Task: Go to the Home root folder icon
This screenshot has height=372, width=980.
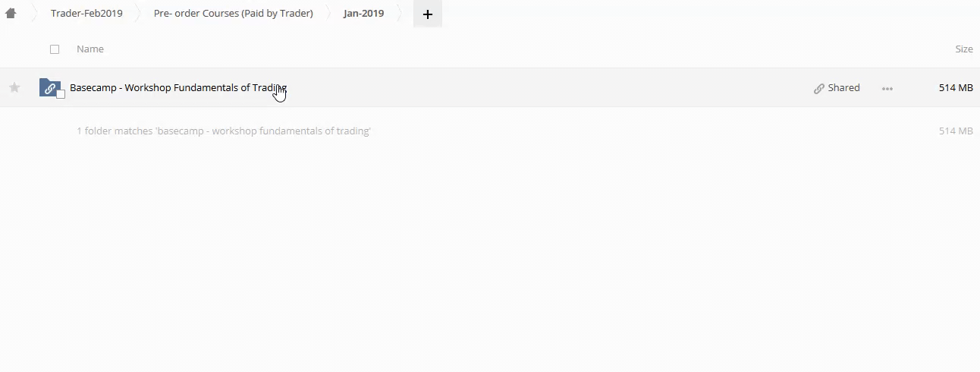Action: coord(11,14)
